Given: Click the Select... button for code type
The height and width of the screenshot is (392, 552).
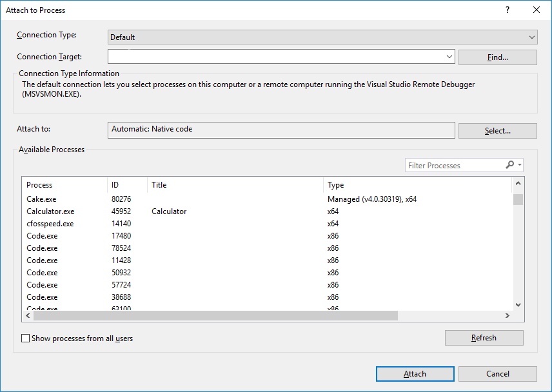Looking at the screenshot, I should tap(497, 131).
